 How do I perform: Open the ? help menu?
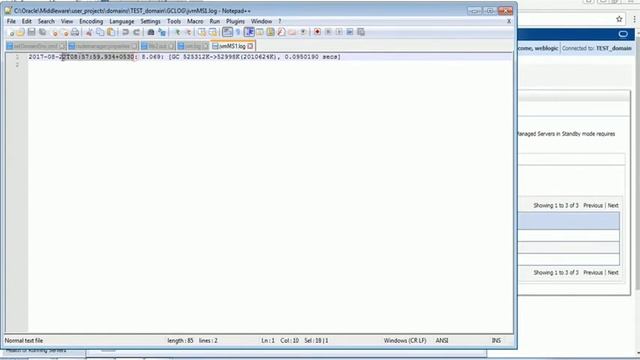pos(280,21)
